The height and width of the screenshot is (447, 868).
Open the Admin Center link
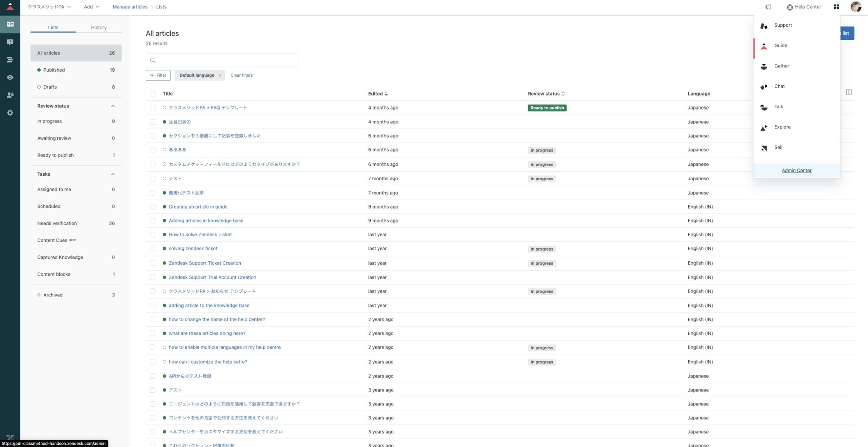point(796,170)
